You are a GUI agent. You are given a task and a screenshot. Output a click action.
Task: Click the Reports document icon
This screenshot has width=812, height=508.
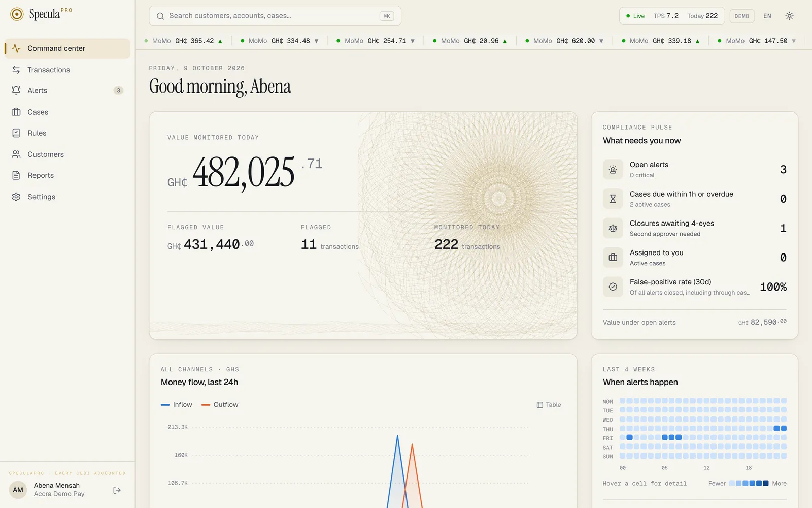(16, 175)
